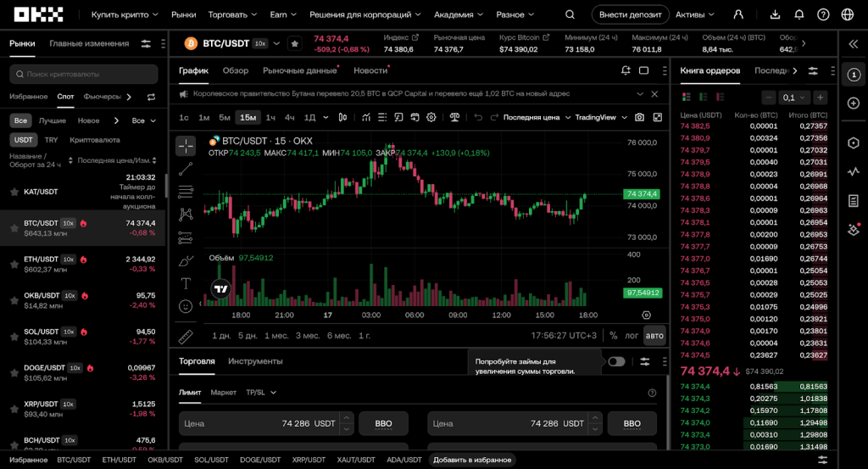
Task: Click the OKX logo
Action: 38,14
